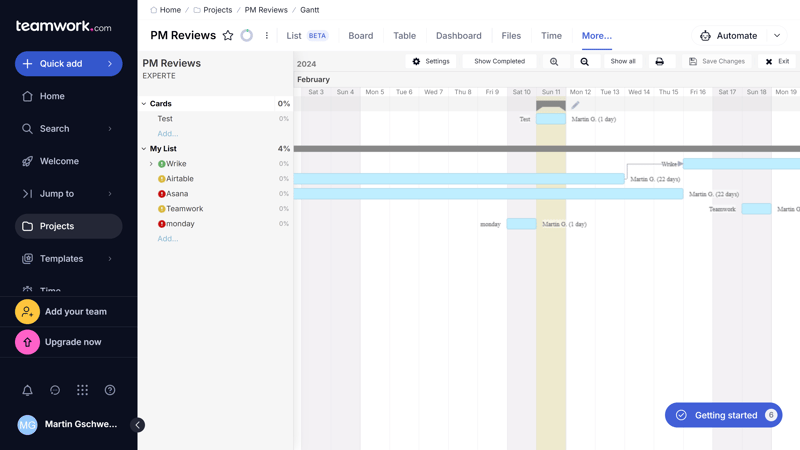This screenshot has width=800, height=450.
Task: Click Upgrade now
Action: pos(68,342)
